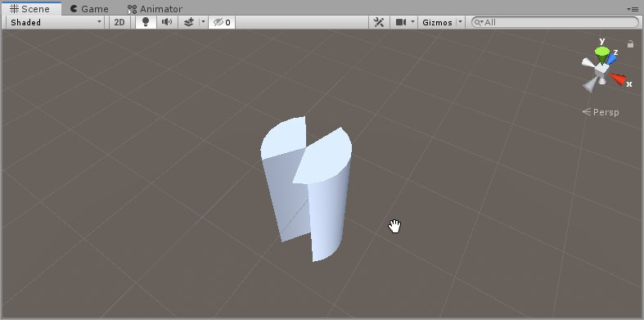Screen dimensions: 644x320
Task: Open the search filter magnifier icon
Action: coord(479,23)
